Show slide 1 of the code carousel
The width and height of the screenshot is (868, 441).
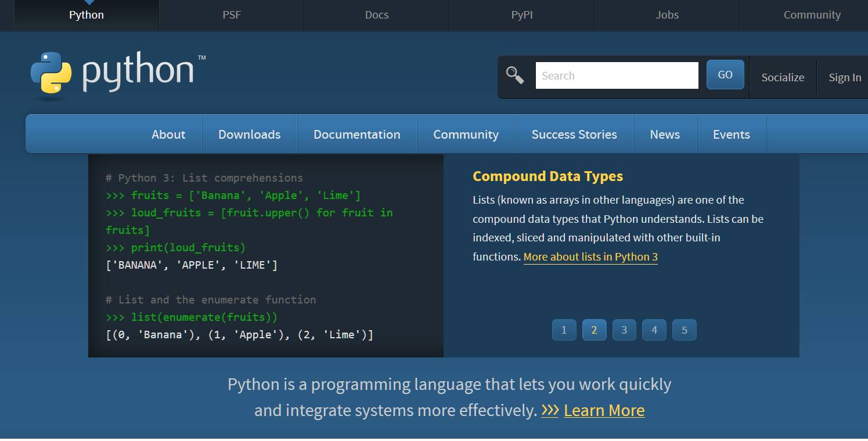pyautogui.click(x=564, y=330)
